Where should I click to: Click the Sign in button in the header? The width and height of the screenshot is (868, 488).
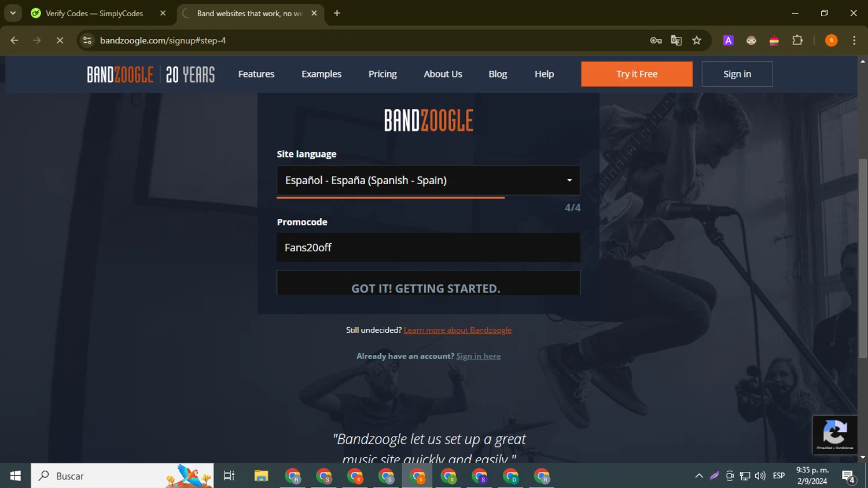[737, 74]
